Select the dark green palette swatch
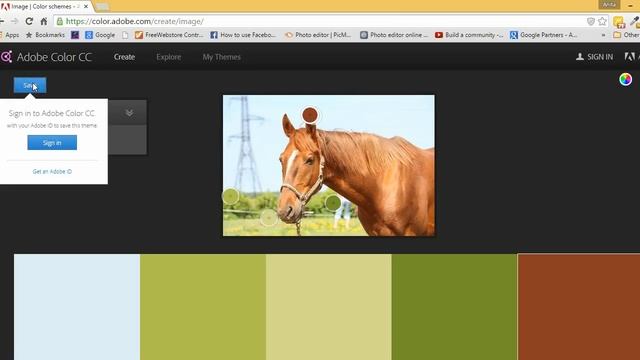The width and height of the screenshot is (640, 360). (x=454, y=307)
